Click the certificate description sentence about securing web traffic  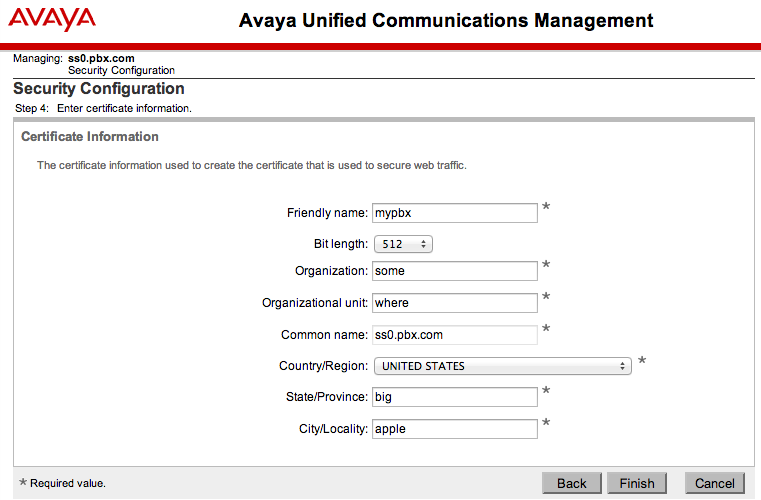tap(252, 166)
